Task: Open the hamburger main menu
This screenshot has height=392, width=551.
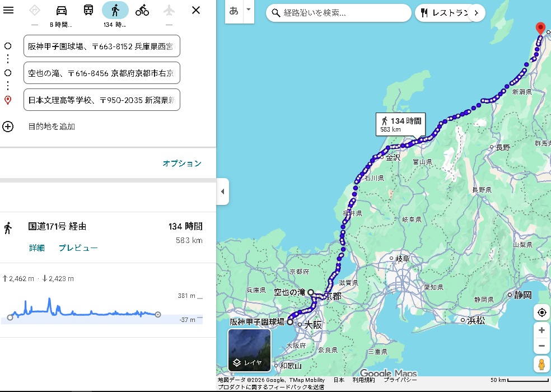Action: (8, 10)
